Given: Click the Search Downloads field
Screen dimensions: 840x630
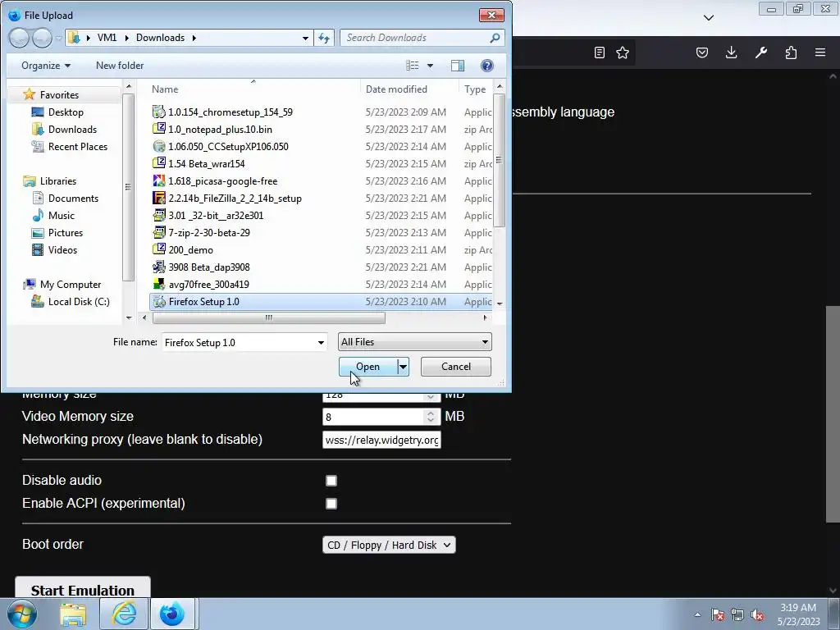Looking at the screenshot, I should click(x=422, y=38).
